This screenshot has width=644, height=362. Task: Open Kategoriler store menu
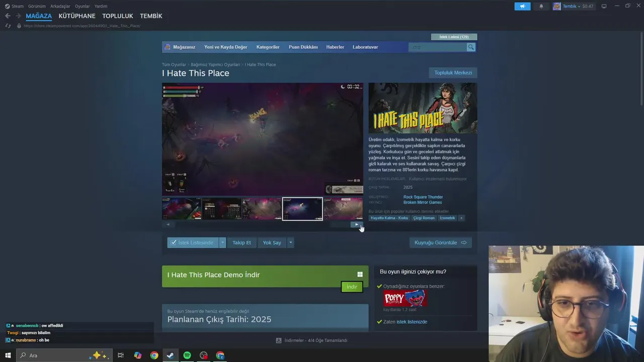[x=268, y=47]
